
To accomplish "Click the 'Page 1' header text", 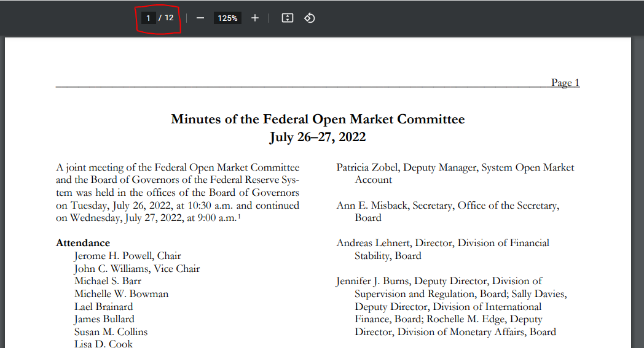I will click(565, 82).
